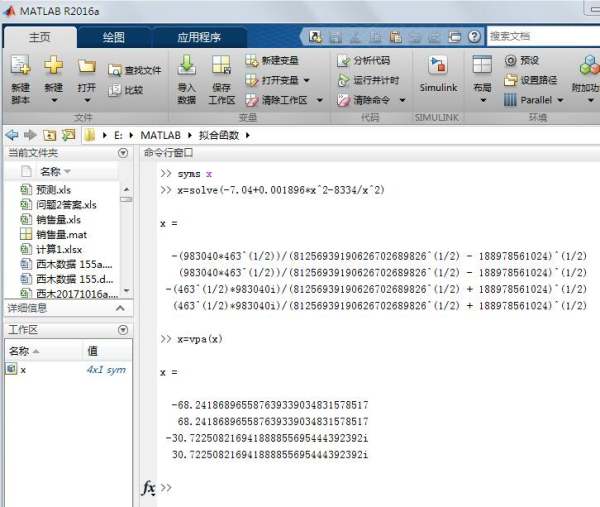Click the up one folder level icon
Viewport: 600px width, 507px height.
(49, 135)
